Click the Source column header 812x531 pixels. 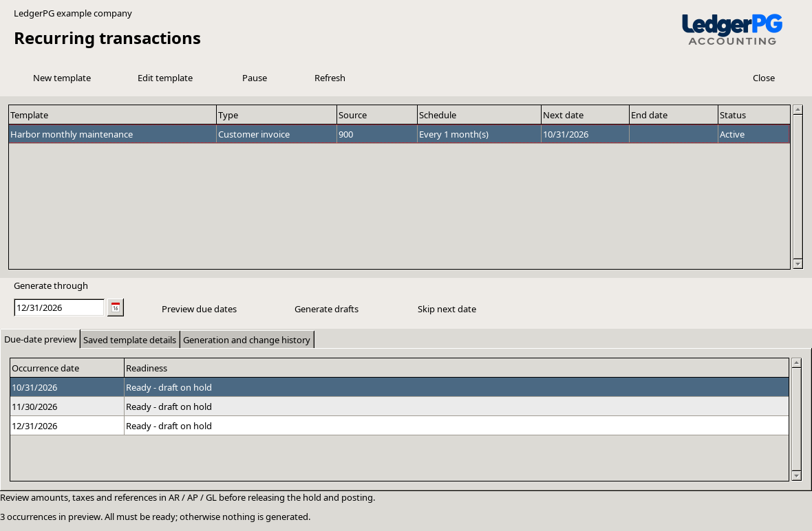(377, 115)
